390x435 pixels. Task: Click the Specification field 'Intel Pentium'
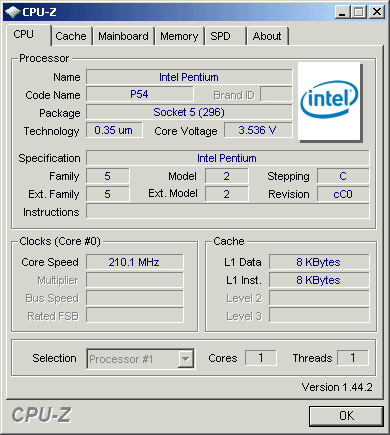228,158
